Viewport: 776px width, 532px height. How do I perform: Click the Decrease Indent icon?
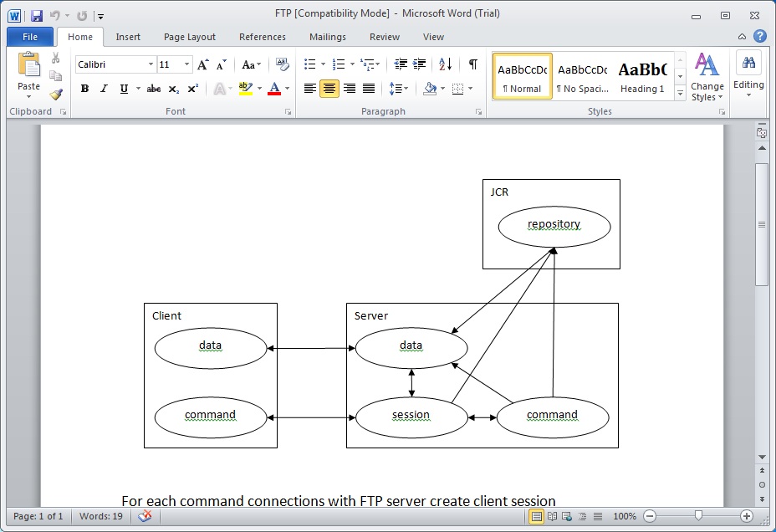pyautogui.click(x=401, y=64)
